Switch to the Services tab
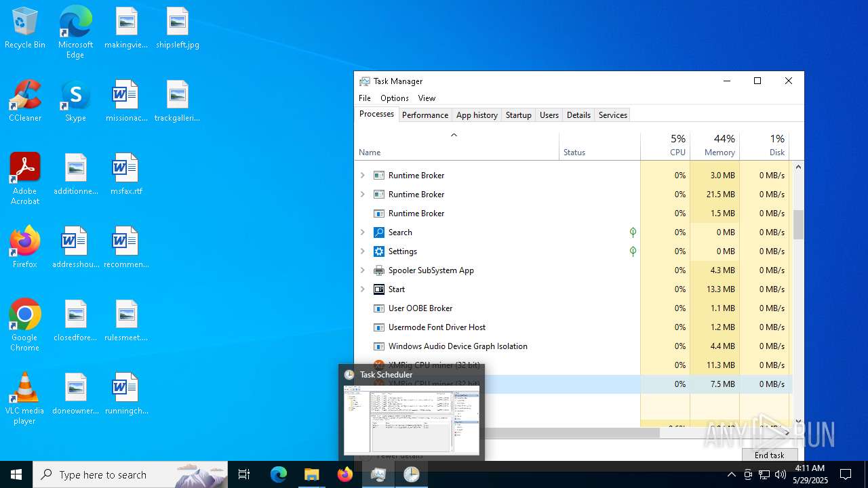This screenshot has width=868, height=488. click(x=613, y=115)
